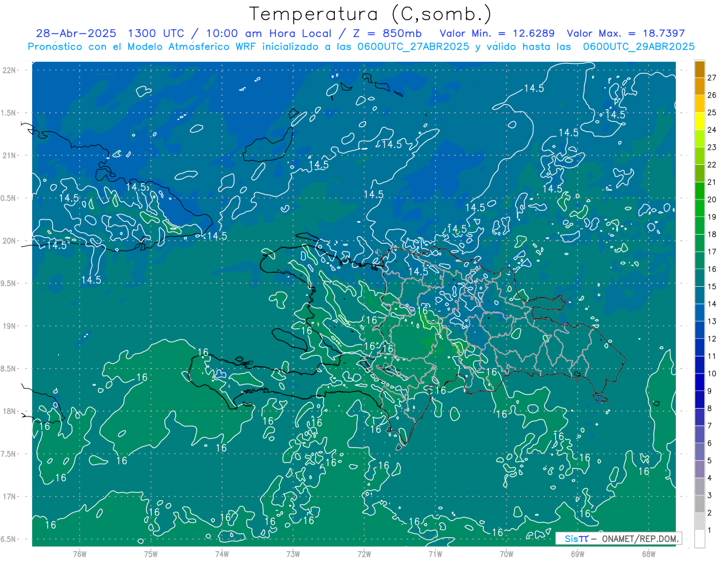The width and height of the screenshot is (728, 562).
Task: Click the "73W" longitude axis label
Action: tap(293, 554)
